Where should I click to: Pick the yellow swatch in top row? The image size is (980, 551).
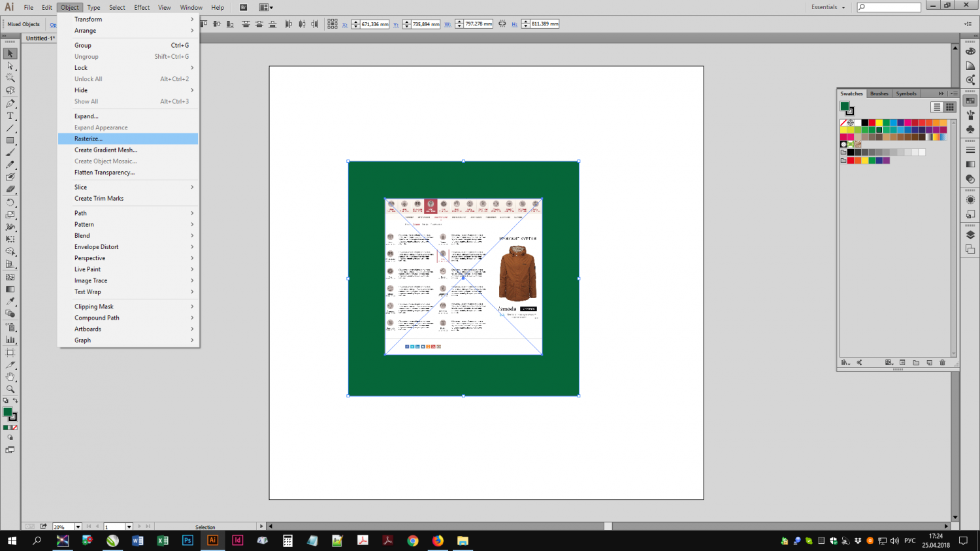tap(879, 123)
